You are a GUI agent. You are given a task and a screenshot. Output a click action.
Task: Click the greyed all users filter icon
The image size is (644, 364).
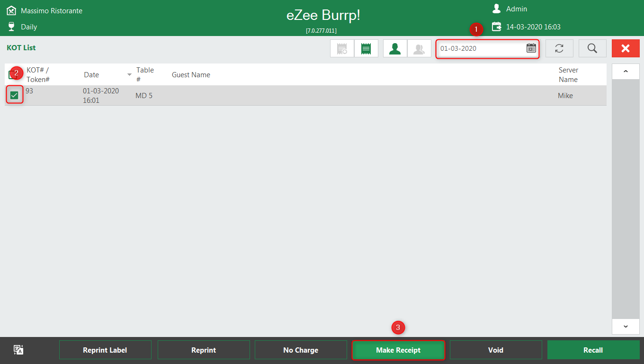coord(419,48)
